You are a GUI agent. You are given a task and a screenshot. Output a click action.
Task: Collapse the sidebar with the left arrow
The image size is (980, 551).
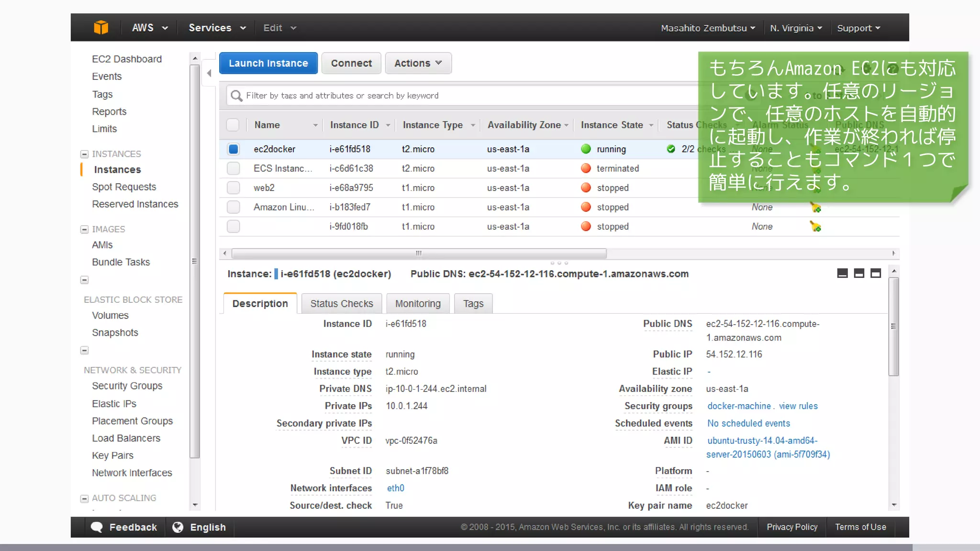209,73
